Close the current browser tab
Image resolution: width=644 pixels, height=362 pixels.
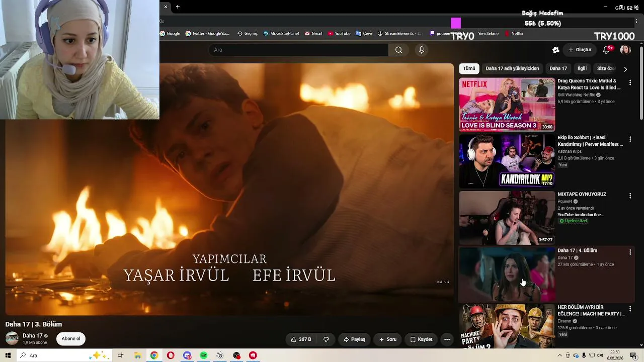(166, 7)
